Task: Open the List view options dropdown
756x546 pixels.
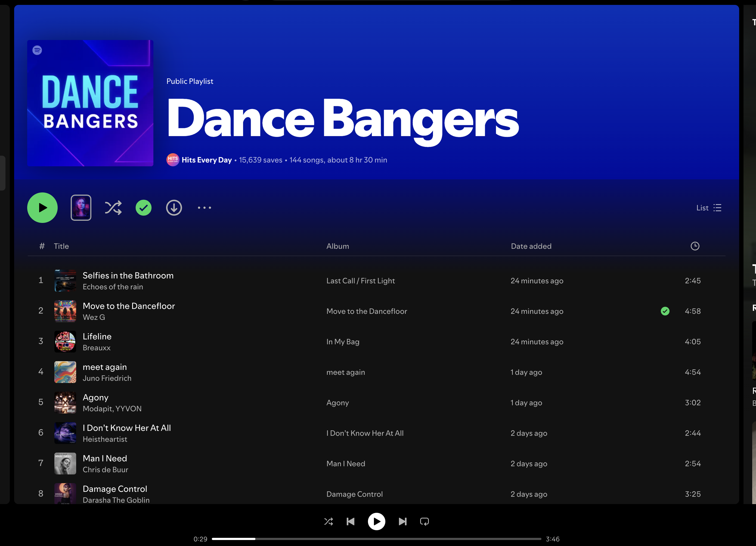Action: [x=709, y=208]
